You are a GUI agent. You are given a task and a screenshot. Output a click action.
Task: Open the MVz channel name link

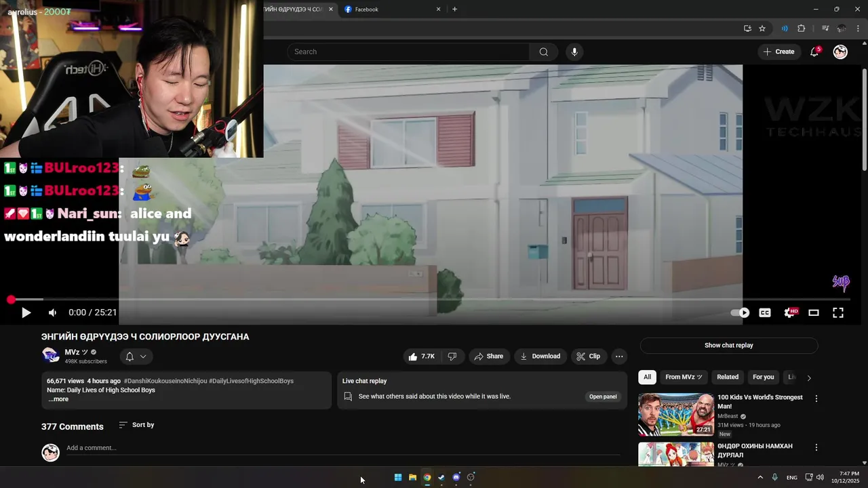76,352
